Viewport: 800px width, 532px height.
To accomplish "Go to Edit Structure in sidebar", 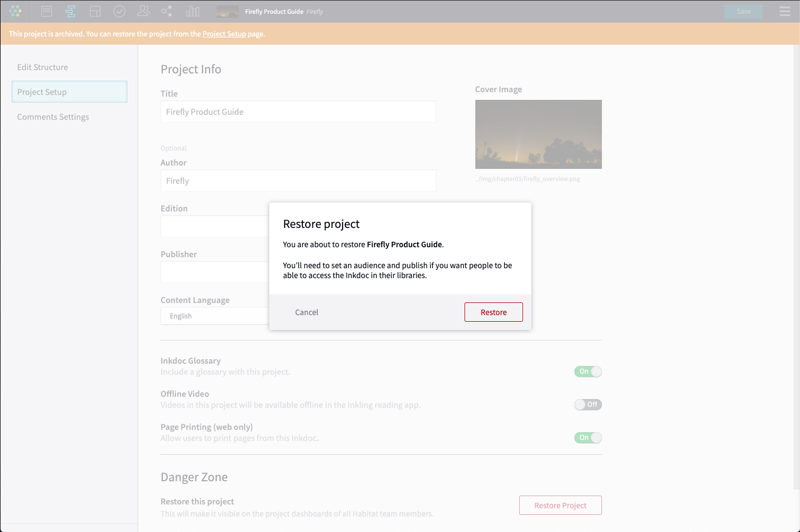I will tap(42, 67).
